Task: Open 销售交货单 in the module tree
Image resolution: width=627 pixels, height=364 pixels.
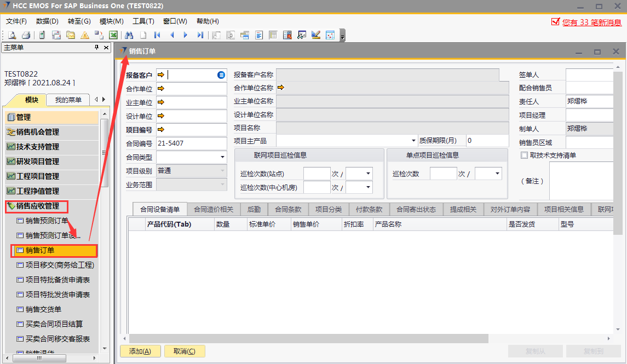Action: [x=43, y=309]
